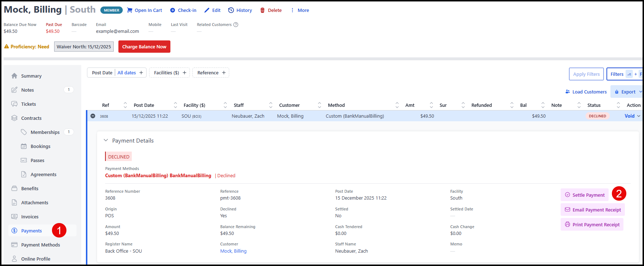
Task: Open the More options menu
Action: (x=300, y=10)
